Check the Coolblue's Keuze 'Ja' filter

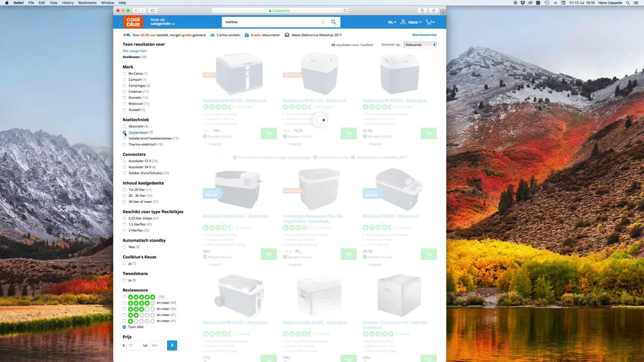coord(124,264)
